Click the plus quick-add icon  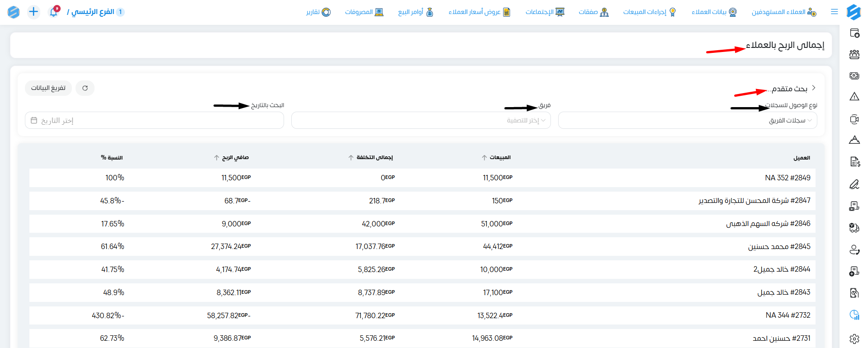point(33,12)
